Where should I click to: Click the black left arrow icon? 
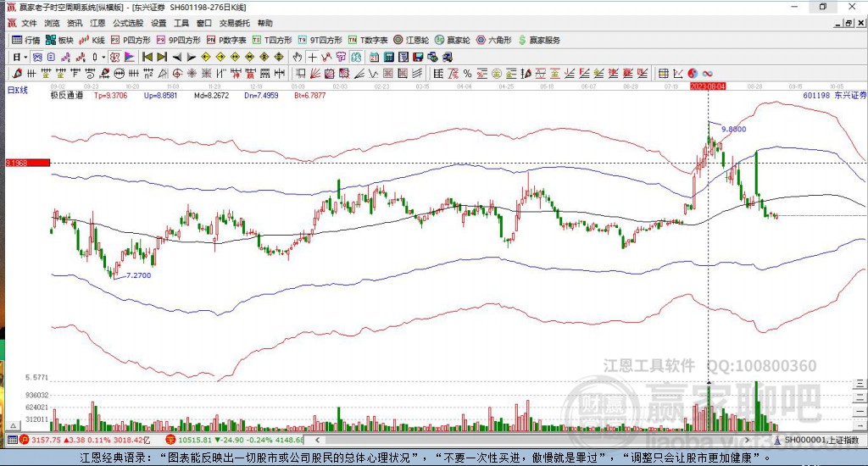(x=176, y=57)
